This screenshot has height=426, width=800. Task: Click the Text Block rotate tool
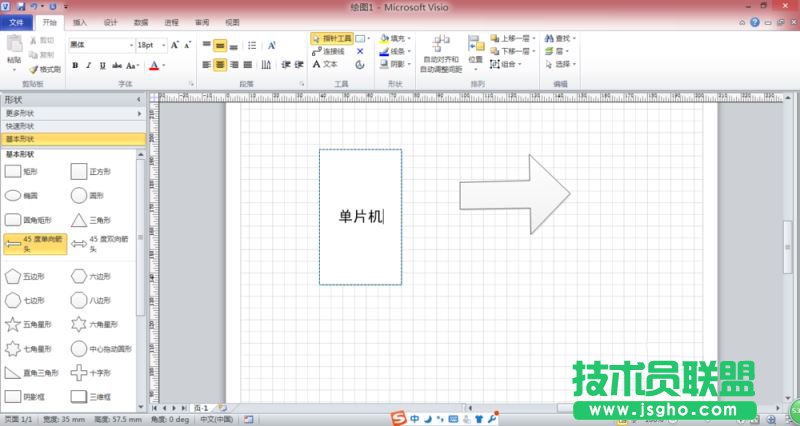pos(360,64)
